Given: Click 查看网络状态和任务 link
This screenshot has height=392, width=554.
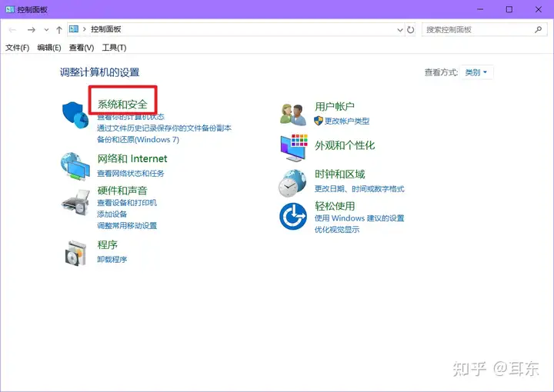Looking at the screenshot, I should click(131, 173).
